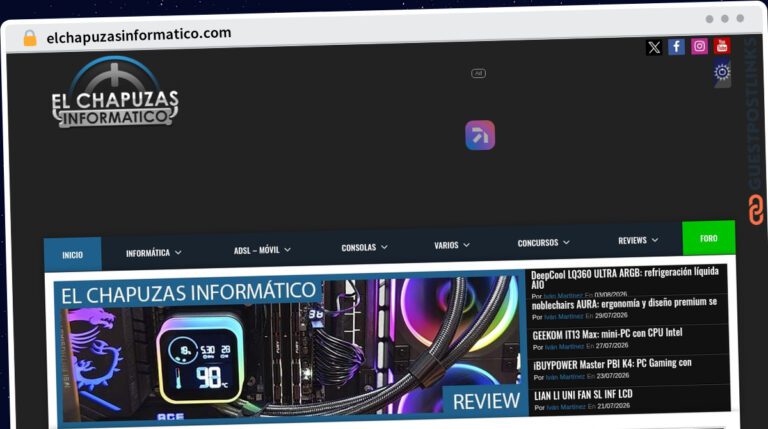Click author Iván Martínez under LIAN LI article

(x=566, y=407)
